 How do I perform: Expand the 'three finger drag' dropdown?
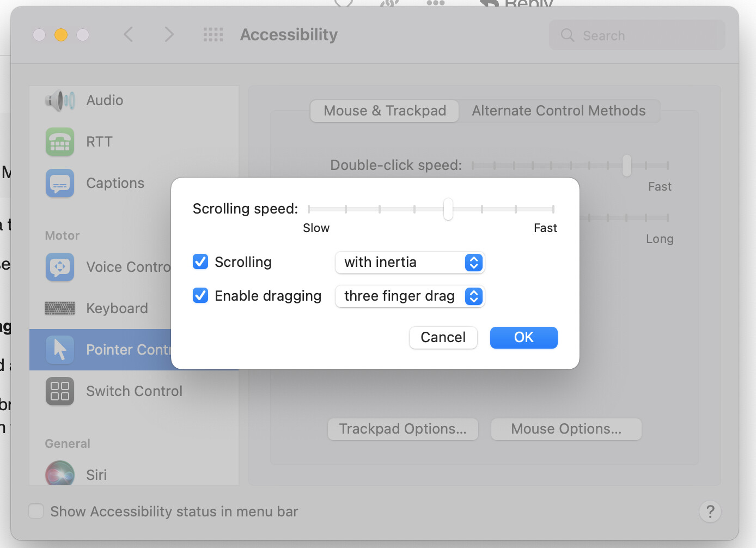(x=410, y=296)
